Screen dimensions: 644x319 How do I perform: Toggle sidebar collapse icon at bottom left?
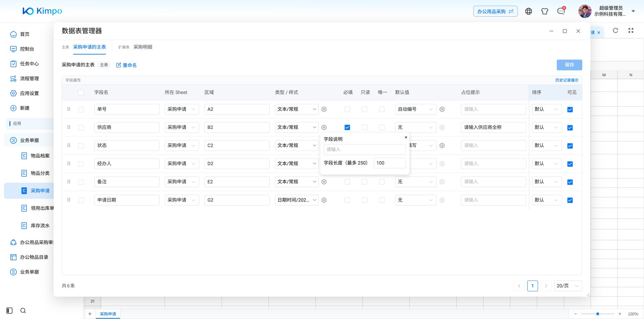9,311
